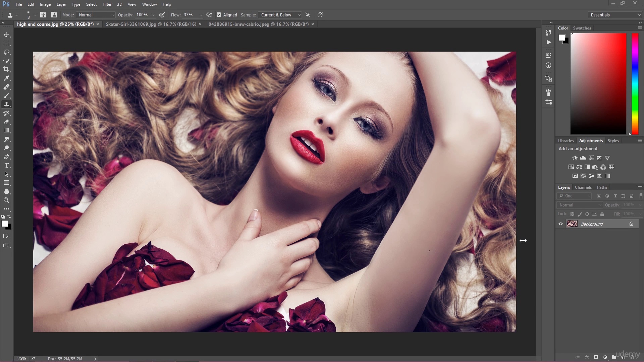Switch to Skater-Girl-3361069.jpg document tab
Viewport: 644px width, 362px height.
point(151,24)
